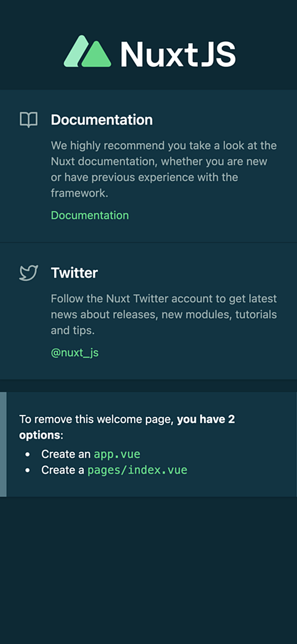Open the green Documentation link
The height and width of the screenshot is (644, 297).
click(x=90, y=215)
